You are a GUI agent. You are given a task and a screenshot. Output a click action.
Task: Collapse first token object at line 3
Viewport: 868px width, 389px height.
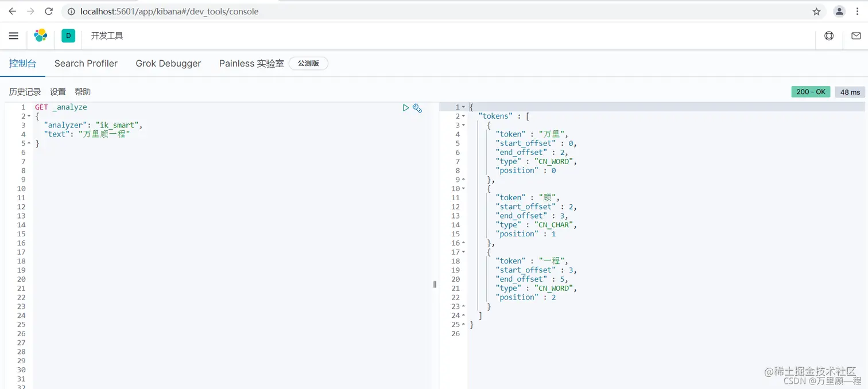tap(463, 125)
